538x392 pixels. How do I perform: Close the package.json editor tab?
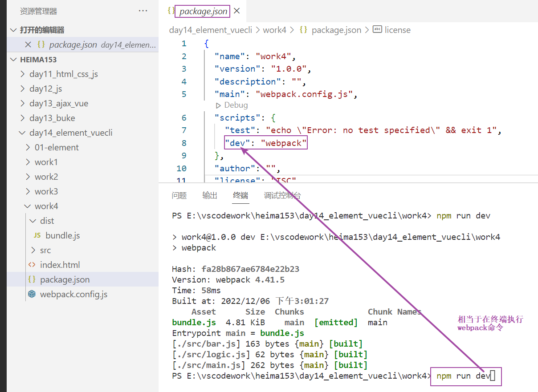pos(237,11)
